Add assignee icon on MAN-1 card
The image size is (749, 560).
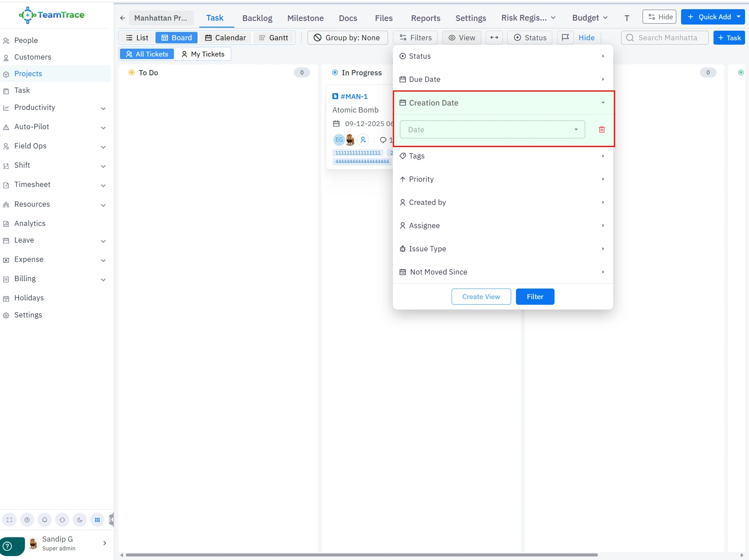tap(363, 140)
